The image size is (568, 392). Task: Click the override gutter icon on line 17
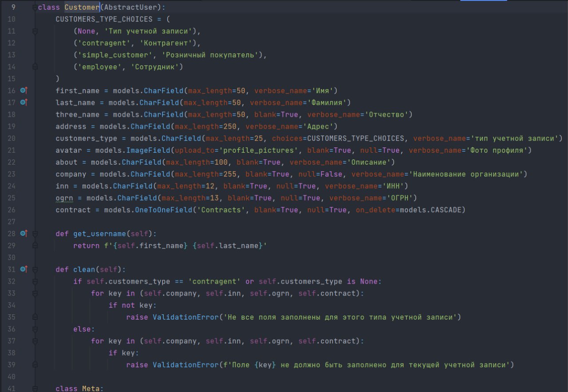click(x=24, y=103)
